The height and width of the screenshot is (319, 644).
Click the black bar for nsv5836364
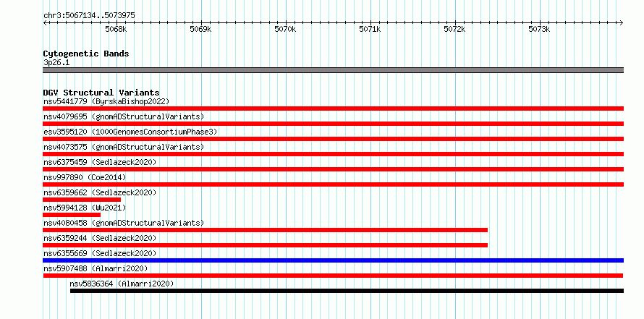pyautogui.click(x=347, y=291)
